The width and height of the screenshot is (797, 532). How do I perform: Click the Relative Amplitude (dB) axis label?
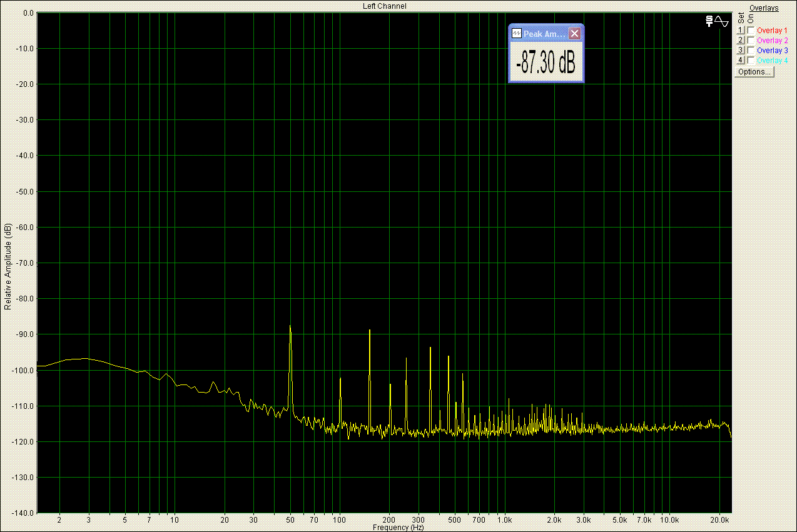pyautogui.click(x=8, y=266)
